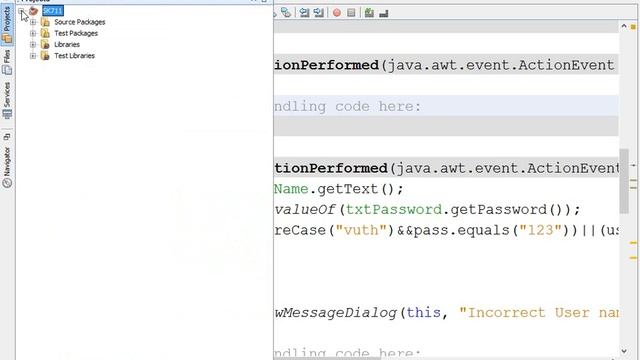Select the SK711 project name
640x360 pixels.
click(53, 11)
